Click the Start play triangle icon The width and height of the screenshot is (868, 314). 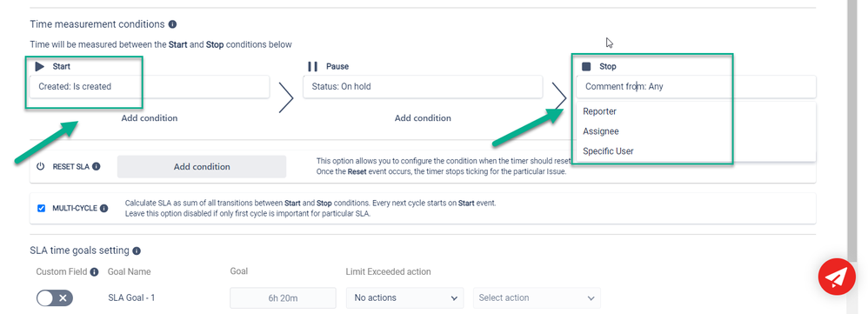tap(39, 66)
